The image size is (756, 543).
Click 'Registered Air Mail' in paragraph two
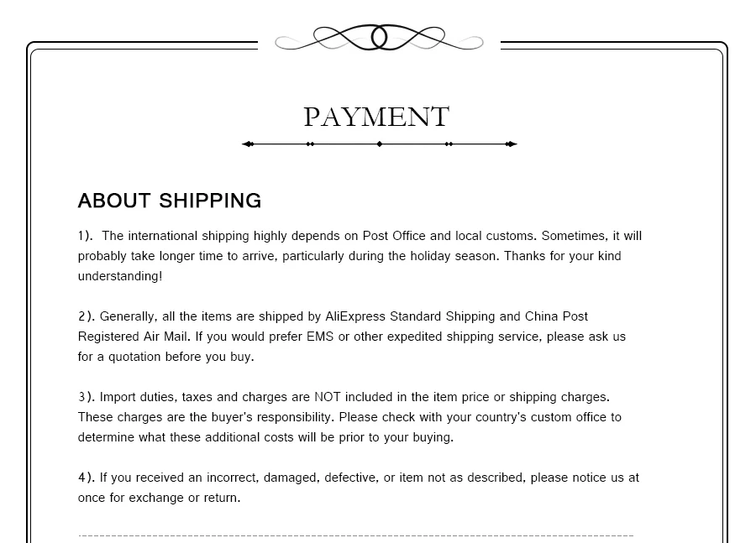133,337
